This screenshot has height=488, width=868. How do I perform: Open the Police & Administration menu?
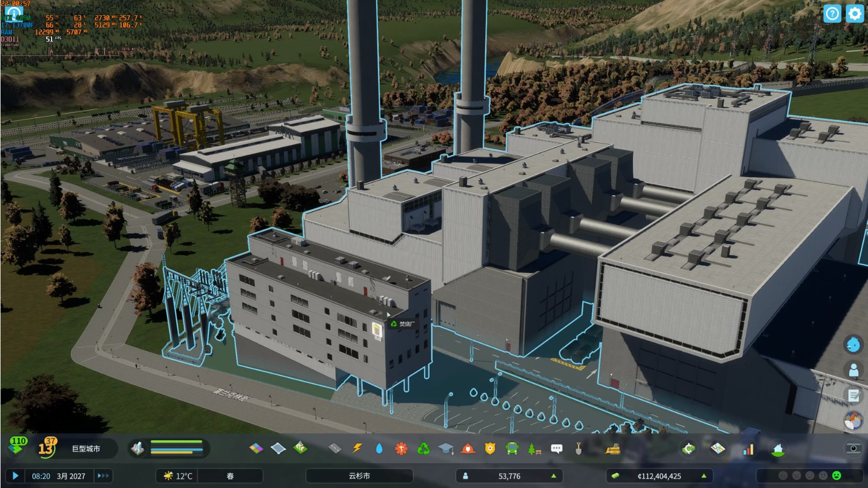(490, 448)
